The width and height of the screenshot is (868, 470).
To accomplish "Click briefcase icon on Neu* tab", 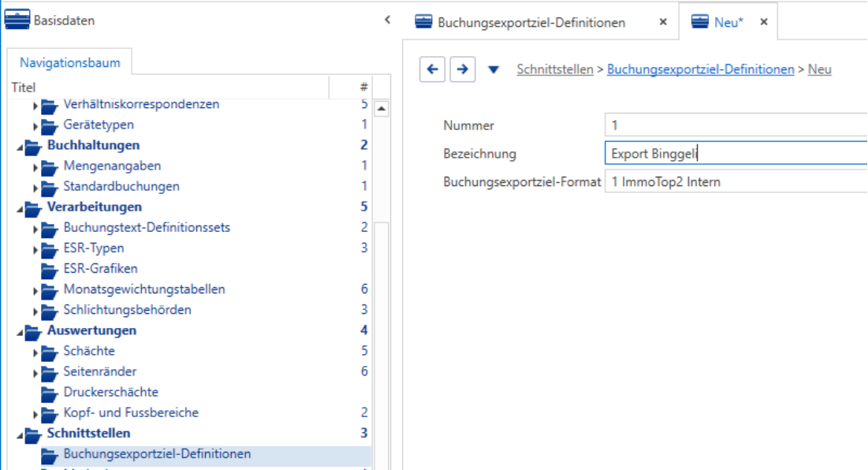I will (700, 21).
